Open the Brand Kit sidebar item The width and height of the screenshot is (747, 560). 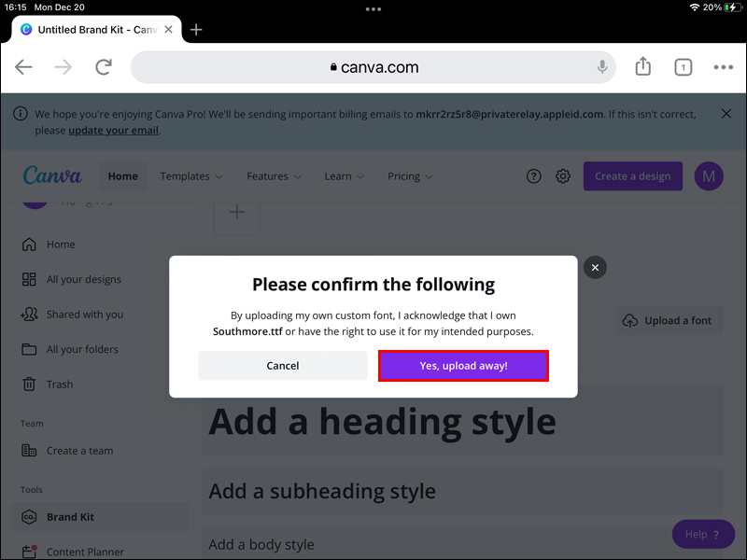click(70, 517)
